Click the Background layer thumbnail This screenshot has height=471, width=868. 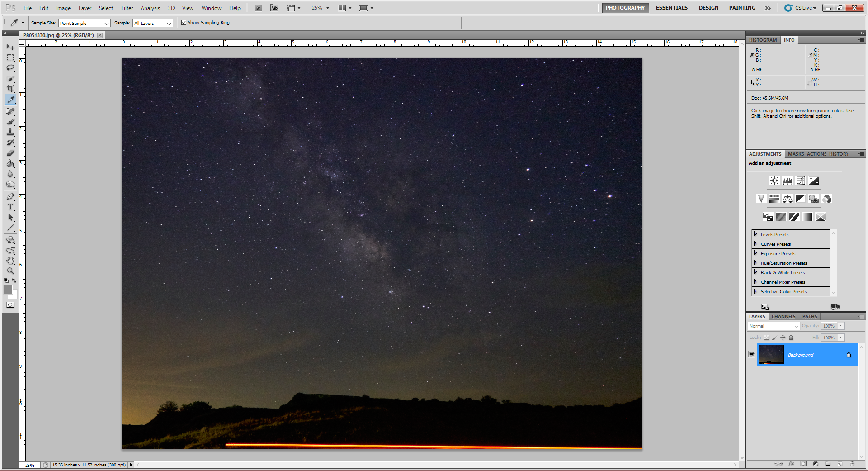click(x=771, y=354)
